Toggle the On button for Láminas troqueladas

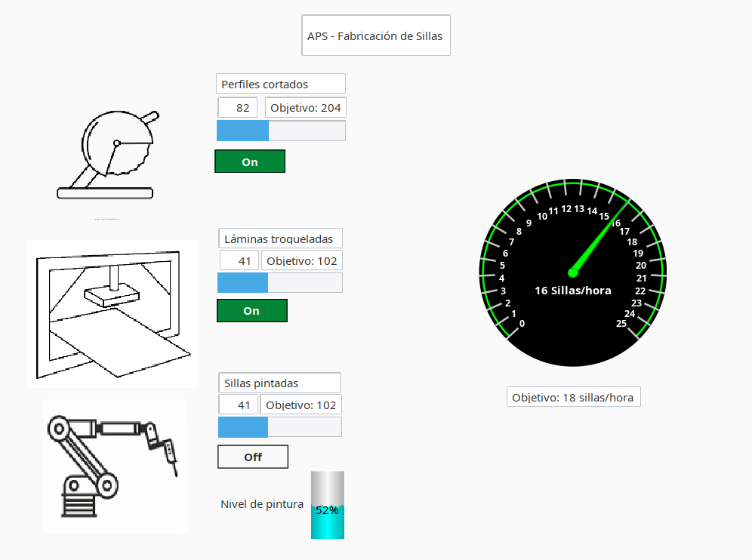pyautogui.click(x=251, y=310)
